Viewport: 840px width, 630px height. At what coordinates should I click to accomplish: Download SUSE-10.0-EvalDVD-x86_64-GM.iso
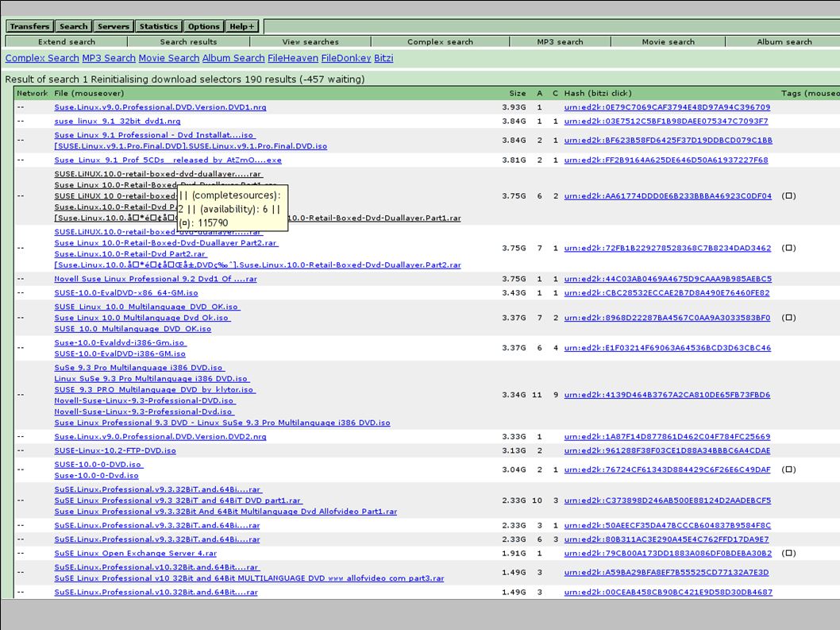pos(126,292)
